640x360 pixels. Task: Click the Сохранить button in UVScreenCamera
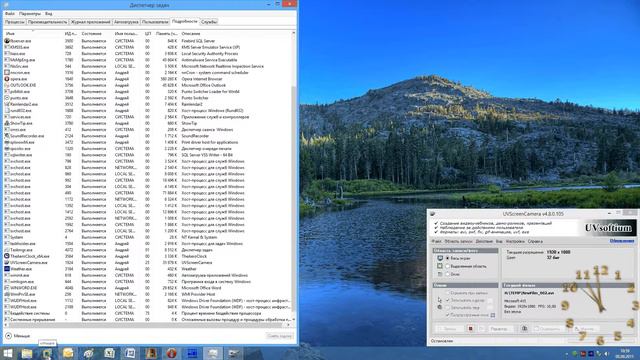click(x=547, y=329)
